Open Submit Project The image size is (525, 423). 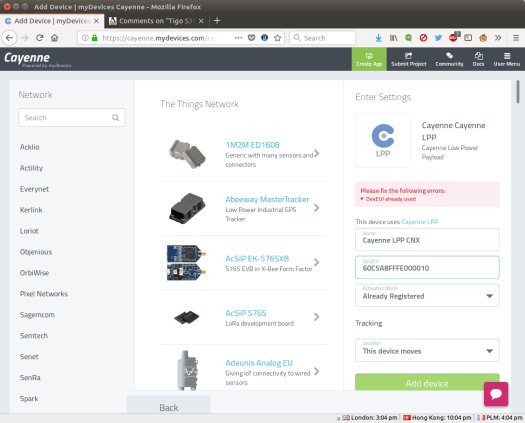tap(408, 59)
